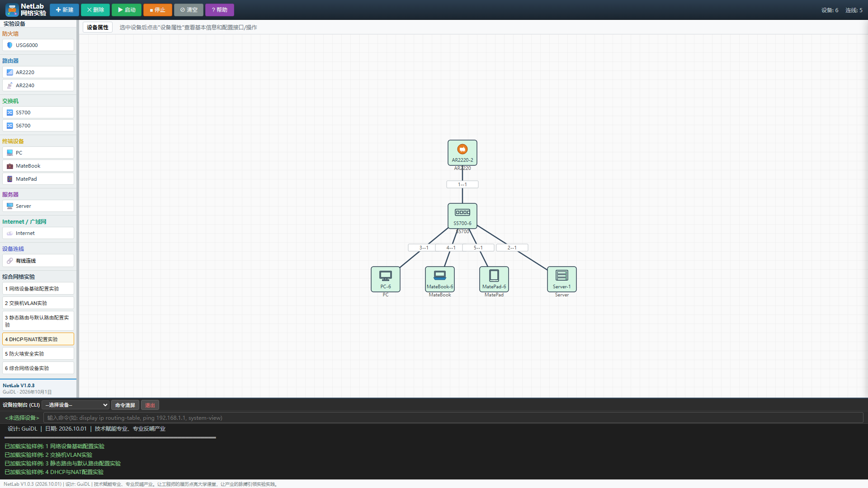Pick the Server device from sidebar

click(x=38, y=206)
